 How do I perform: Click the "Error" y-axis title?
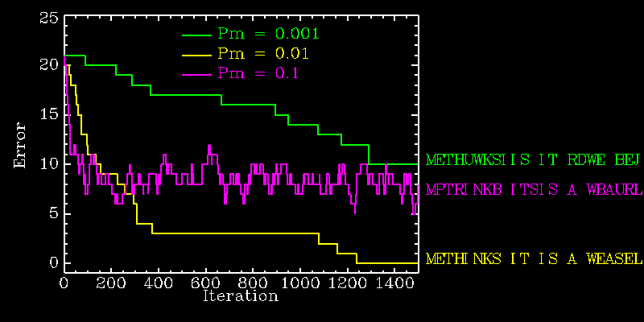[21, 145]
